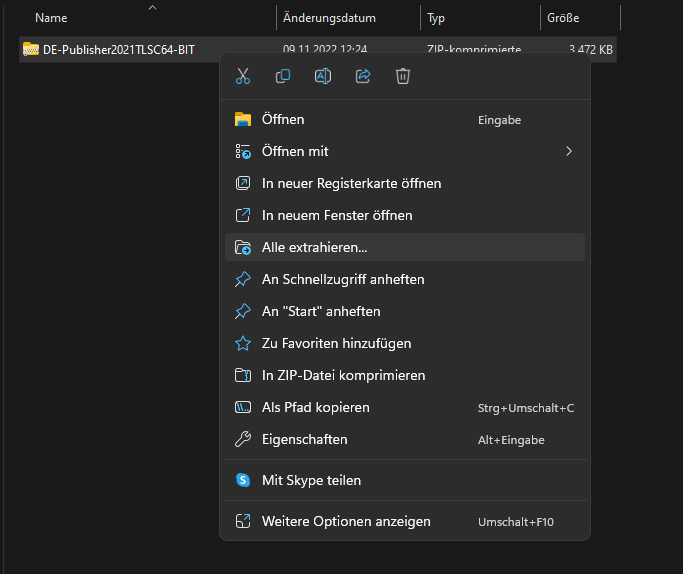
Task: Click the Rename icon
Action: [323, 76]
